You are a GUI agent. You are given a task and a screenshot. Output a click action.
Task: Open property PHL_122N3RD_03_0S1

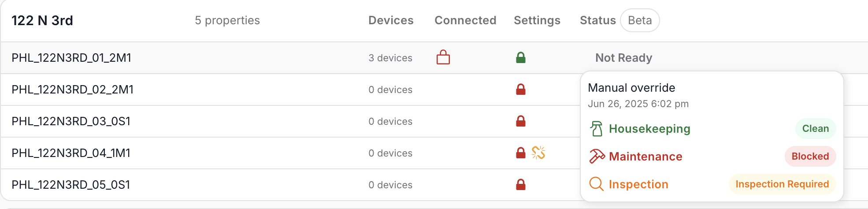pyautogui.click(x=71, y=121)
